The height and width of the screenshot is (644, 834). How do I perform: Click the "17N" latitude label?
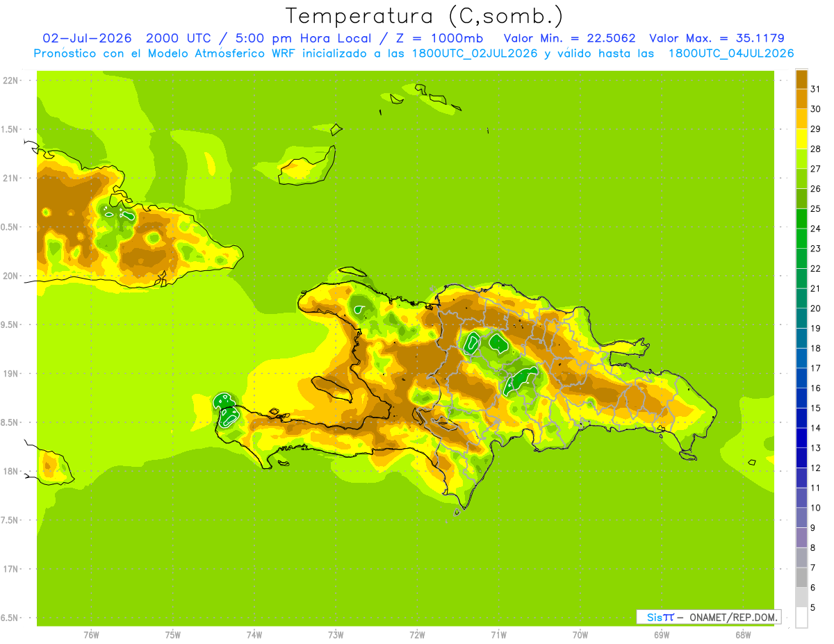(x=10, y=569)
